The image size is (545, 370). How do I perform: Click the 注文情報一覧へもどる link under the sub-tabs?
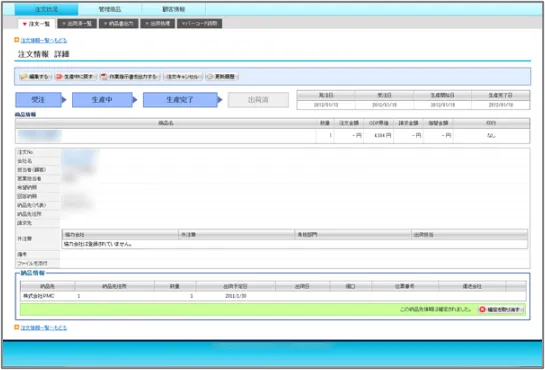(44, 40)
